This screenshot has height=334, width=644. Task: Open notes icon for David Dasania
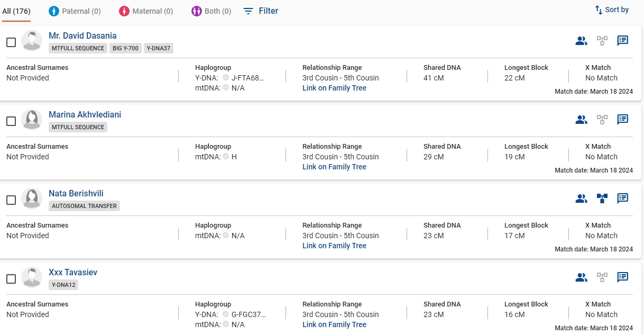click(x=622, y=41)
